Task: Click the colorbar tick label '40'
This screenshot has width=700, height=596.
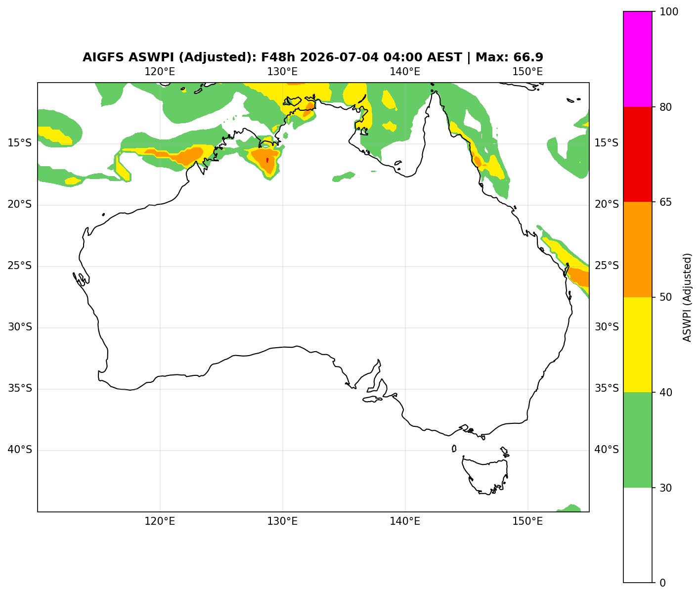Action: tap(666, 393)
